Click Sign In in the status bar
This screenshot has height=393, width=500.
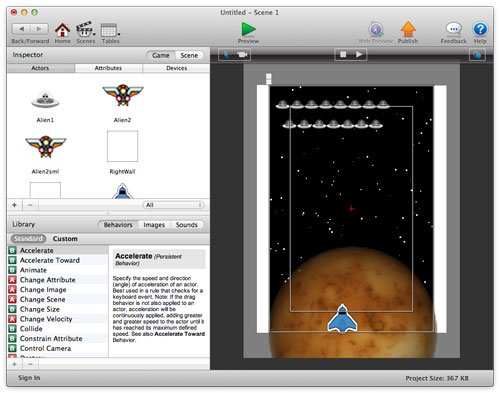pyautogui.click(x=29, y=378)
